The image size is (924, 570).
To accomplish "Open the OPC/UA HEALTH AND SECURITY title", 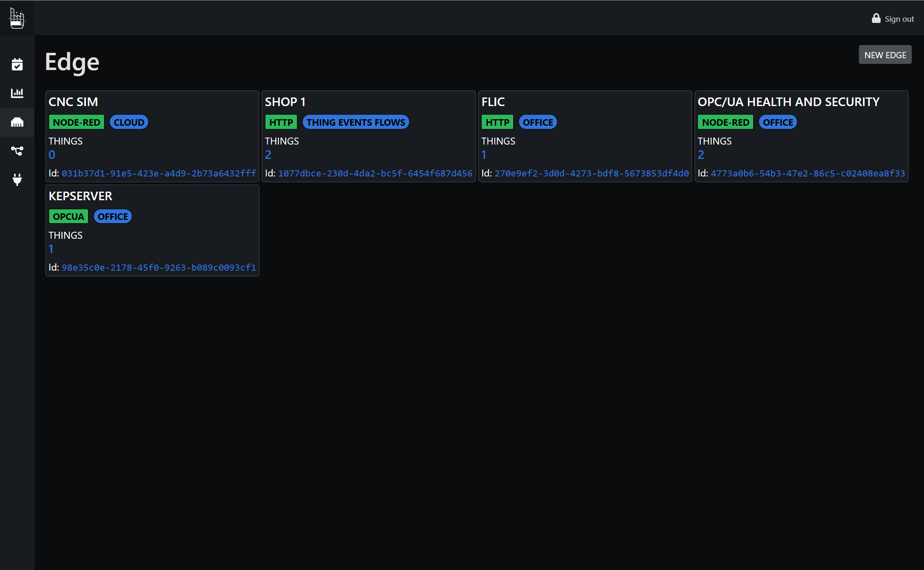I will coord(788,102).
